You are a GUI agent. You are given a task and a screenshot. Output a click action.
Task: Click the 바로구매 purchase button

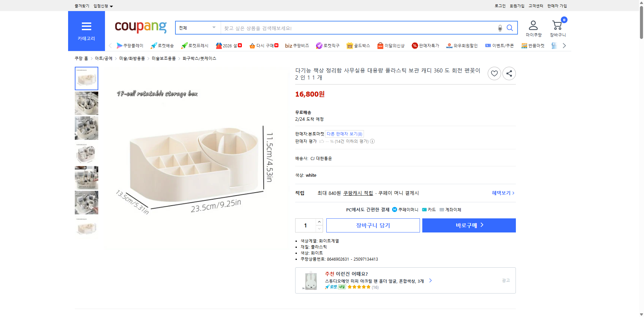pyautogui.click(x=469, y=225)
